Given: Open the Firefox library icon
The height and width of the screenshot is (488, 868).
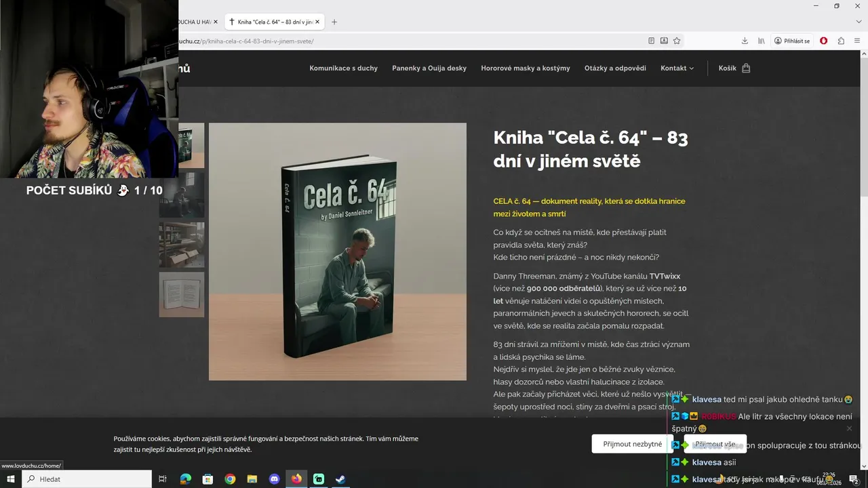Looking at the screenshot, I should pyautogui.click(x=762, y=41).
